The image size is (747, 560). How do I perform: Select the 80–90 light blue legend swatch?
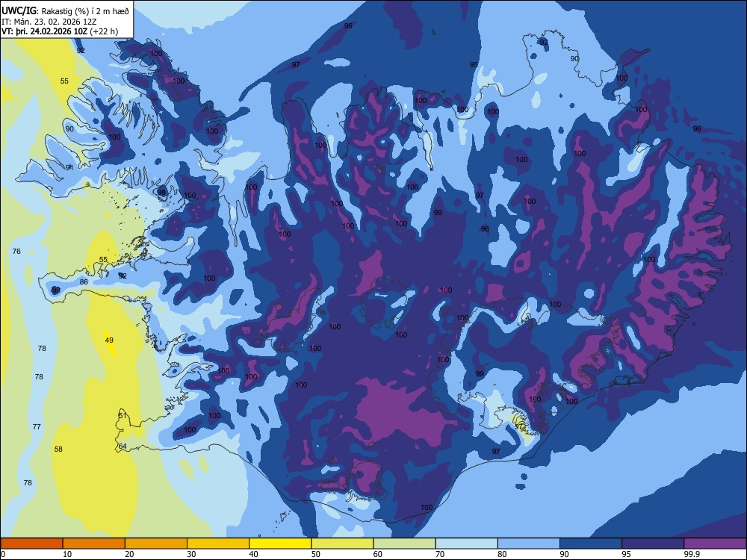tap(529, 544)
